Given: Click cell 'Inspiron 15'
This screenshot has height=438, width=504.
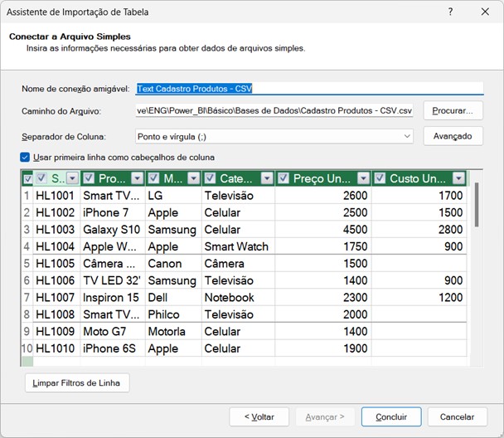Looking at the screenshot, I should (x=113, y=298).
